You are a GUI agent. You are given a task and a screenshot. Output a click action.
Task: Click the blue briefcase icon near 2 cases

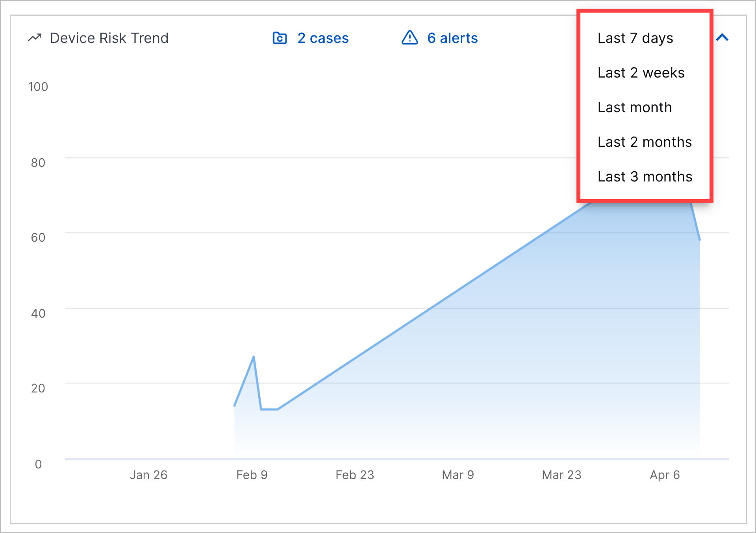point(280,38)
